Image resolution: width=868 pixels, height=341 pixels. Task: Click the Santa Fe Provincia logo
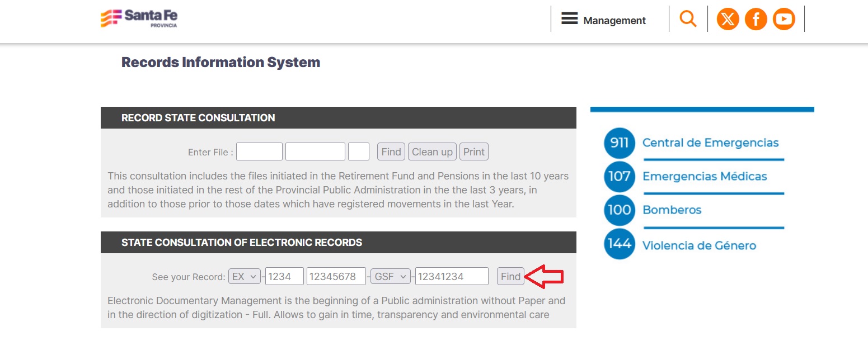coord(139,18)
